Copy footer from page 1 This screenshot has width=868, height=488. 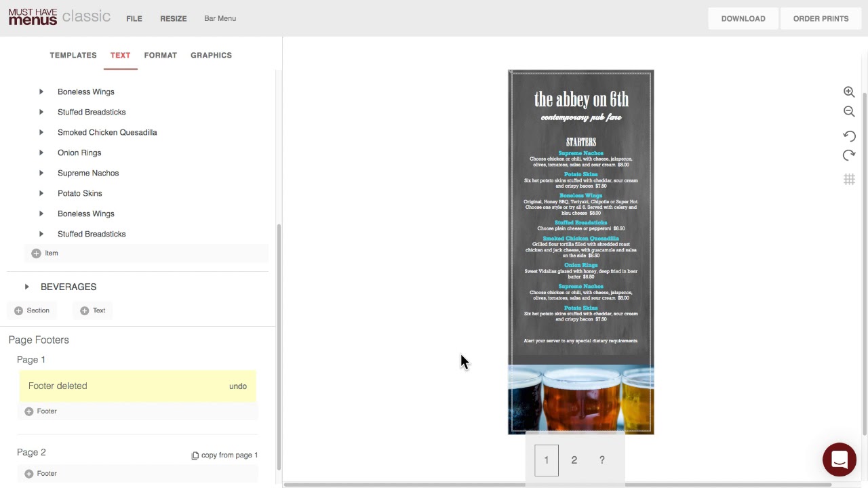pyautogui.click(x=224, y=455)
